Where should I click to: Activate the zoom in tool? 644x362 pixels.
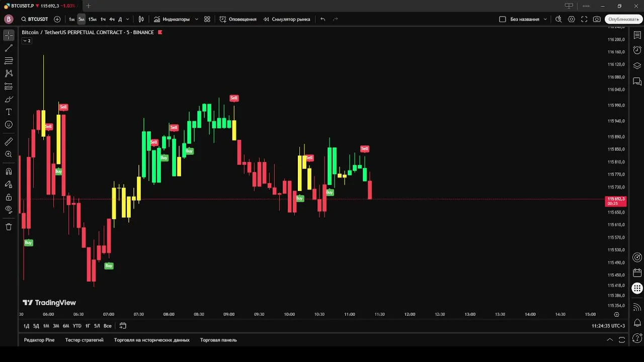tap(9, 154)
